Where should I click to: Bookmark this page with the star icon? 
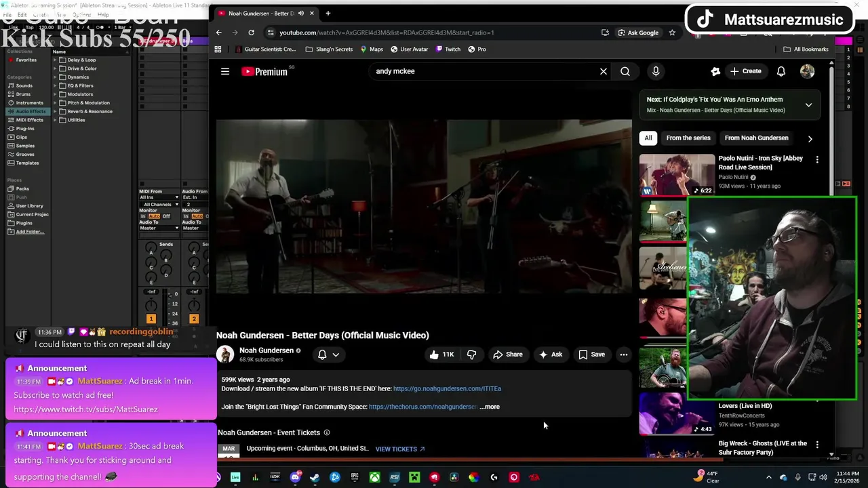click(x=672, y=33)
